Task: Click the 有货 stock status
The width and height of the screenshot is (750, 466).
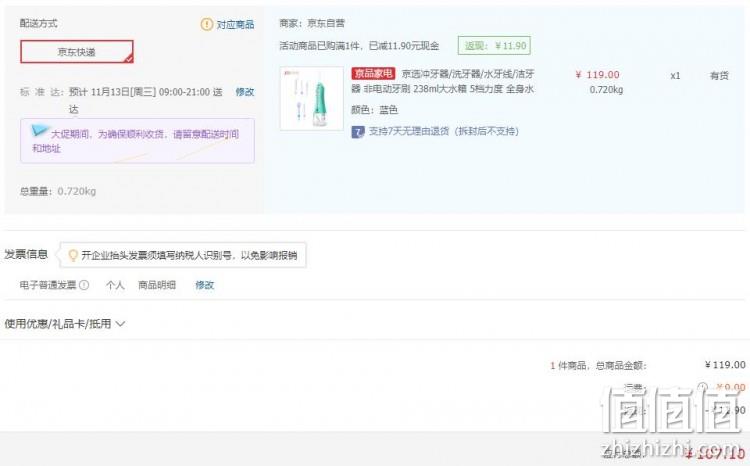Action: coord(719,76)
